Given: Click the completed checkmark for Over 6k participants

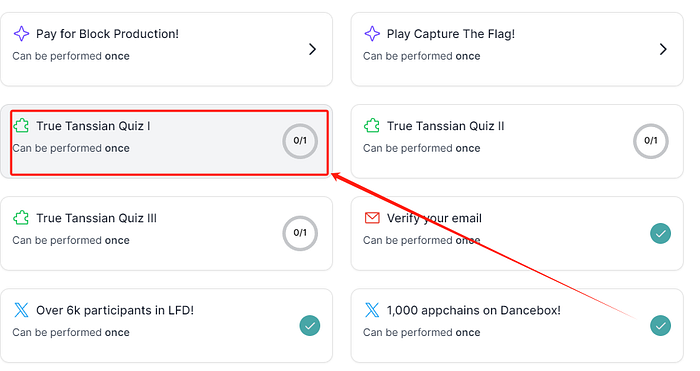Looking at the screenshot, I should pyautogui.click(x=310, y=325).
